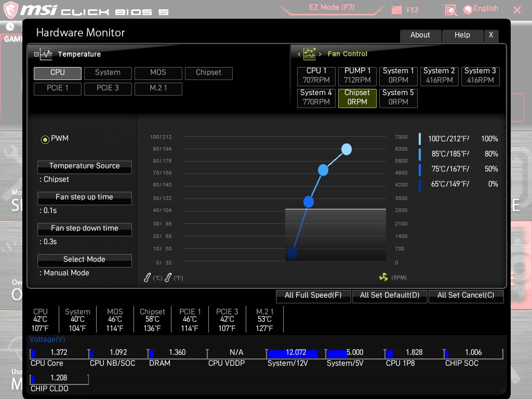Click the CPU 1P8 1.828 voltage value
Viewport: 532px width, 399px height.
pos(414,353)
